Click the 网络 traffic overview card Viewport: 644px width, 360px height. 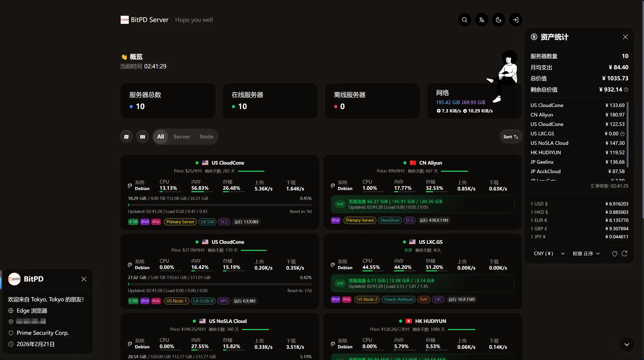coord(475,101)
